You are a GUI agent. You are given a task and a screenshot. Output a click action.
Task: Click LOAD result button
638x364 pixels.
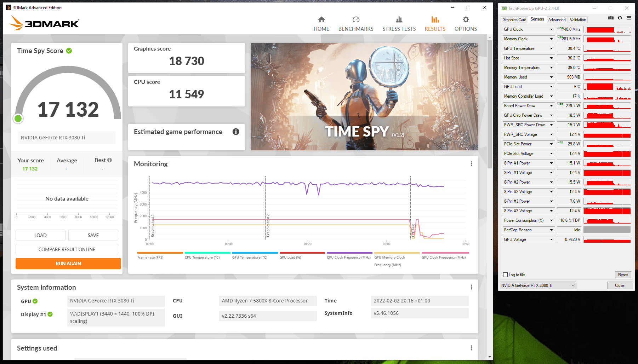40,235
